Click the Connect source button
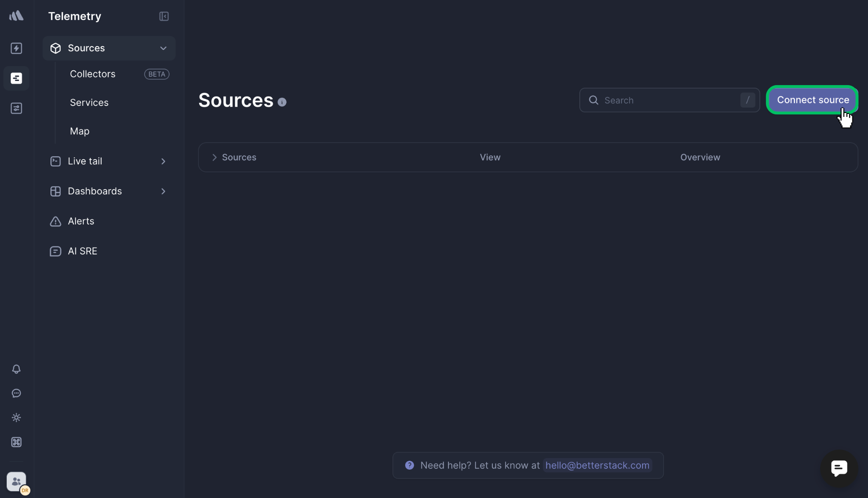This screenshot has width=868, height=498. click(x=812, y=100)
